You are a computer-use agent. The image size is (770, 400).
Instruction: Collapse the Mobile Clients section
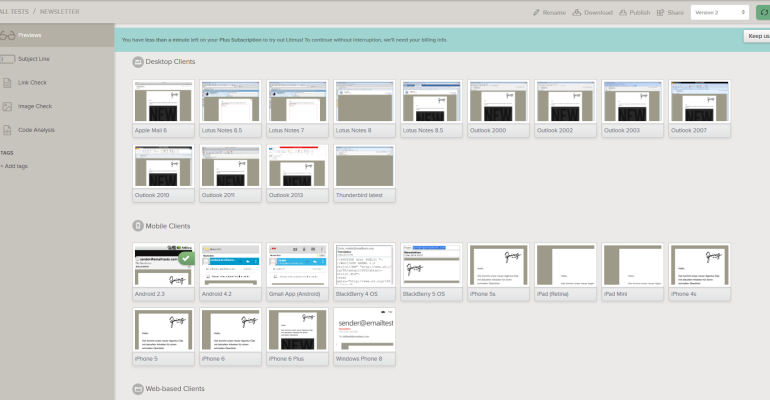(x=138, y=226)
